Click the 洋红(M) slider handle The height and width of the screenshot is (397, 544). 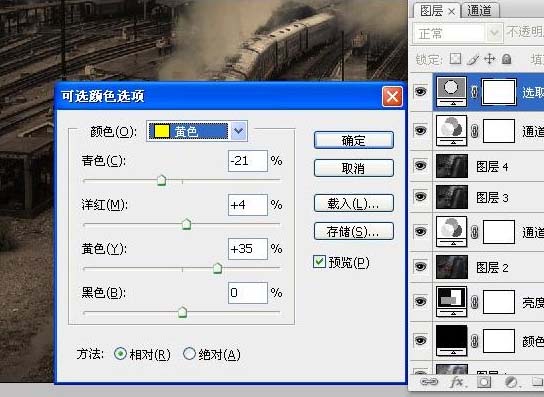point(187,225)
